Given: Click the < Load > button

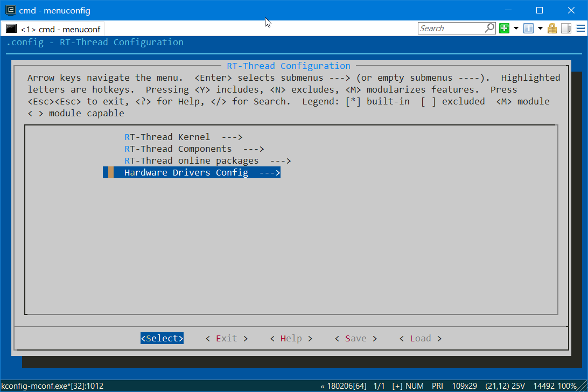Looking at the screenshot, I should click(421, 338).
